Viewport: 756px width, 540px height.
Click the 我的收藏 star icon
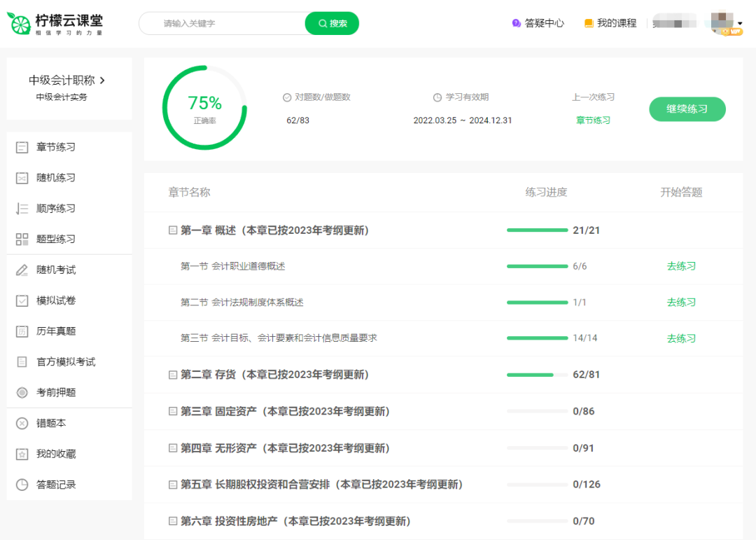click(x=22, y=454)
